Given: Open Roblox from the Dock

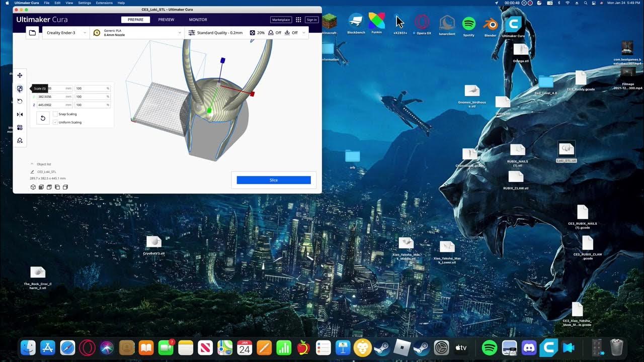Looking at the screenshot, I should tap(402, 347).
